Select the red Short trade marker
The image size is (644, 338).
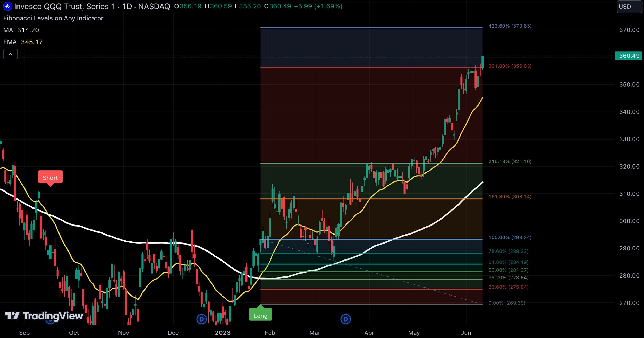point(50,178)
